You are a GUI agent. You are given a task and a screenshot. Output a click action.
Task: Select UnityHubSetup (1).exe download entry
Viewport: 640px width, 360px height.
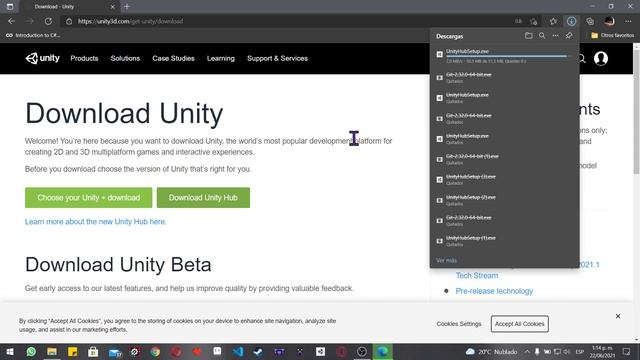pos(504,241)
